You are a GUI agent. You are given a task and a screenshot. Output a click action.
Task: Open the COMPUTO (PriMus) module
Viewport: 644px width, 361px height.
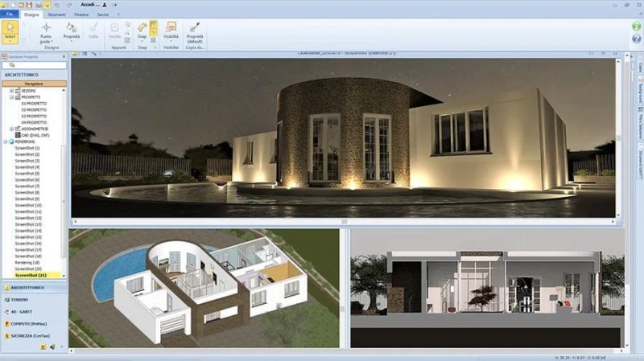pos(34,324)
